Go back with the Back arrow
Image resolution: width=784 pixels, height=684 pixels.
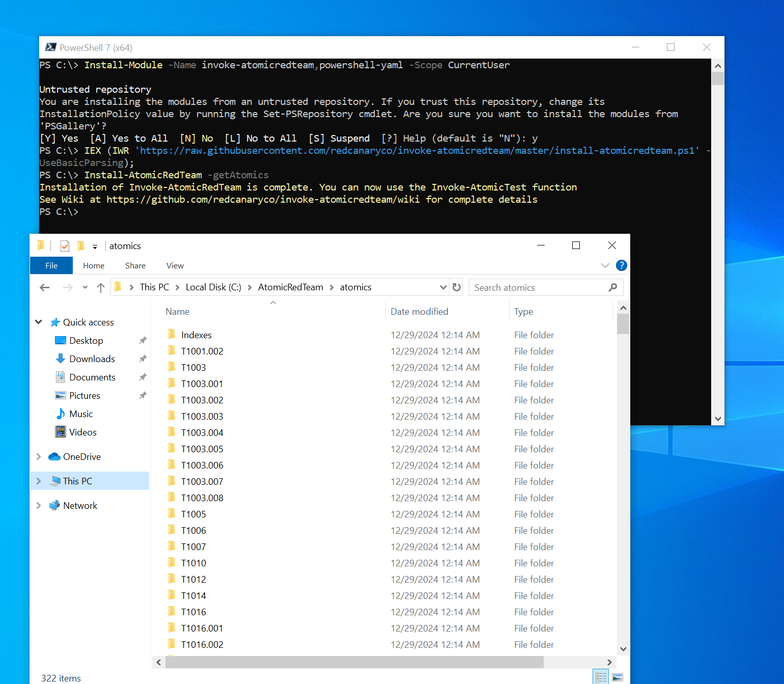coord(45,288)
